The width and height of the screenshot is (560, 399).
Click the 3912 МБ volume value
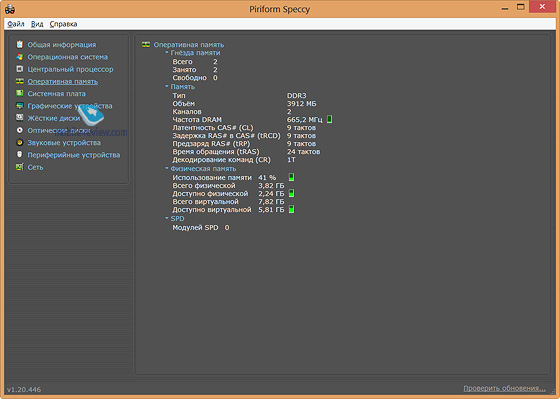pyautogui.click(x=301, y=104)
